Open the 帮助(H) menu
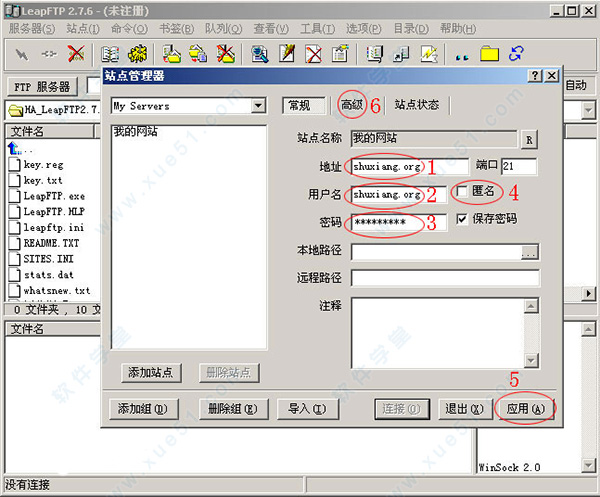 tap(458, 29)
